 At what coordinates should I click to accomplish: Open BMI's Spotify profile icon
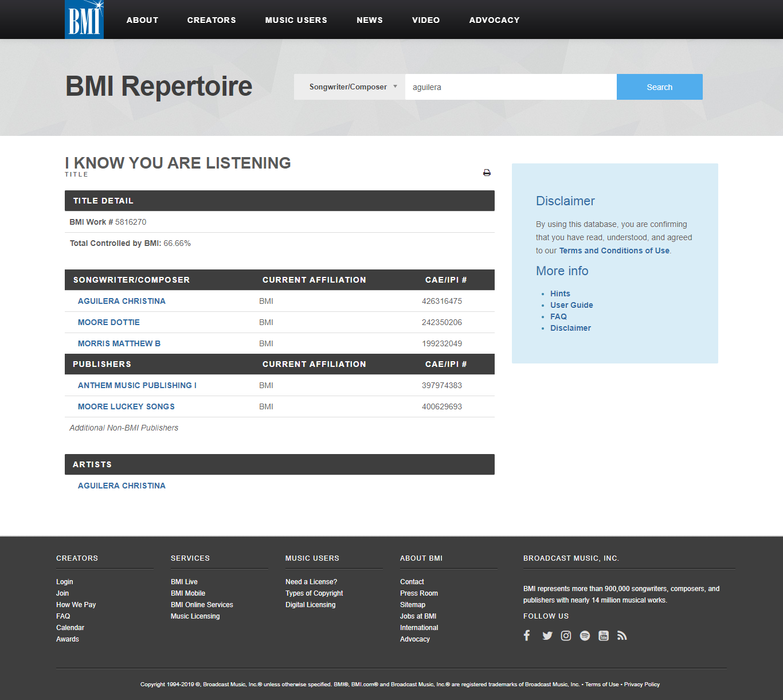point(585,635)
